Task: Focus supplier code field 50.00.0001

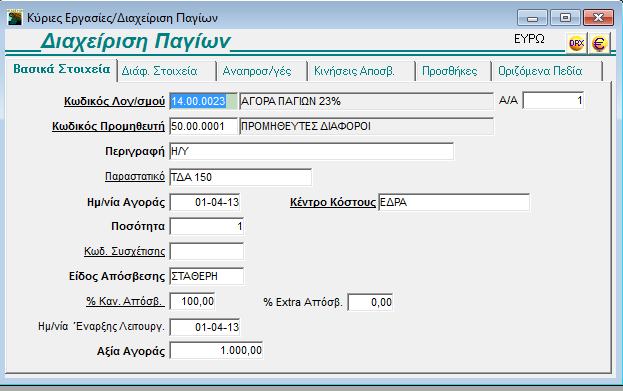Action: pos(203,126)
